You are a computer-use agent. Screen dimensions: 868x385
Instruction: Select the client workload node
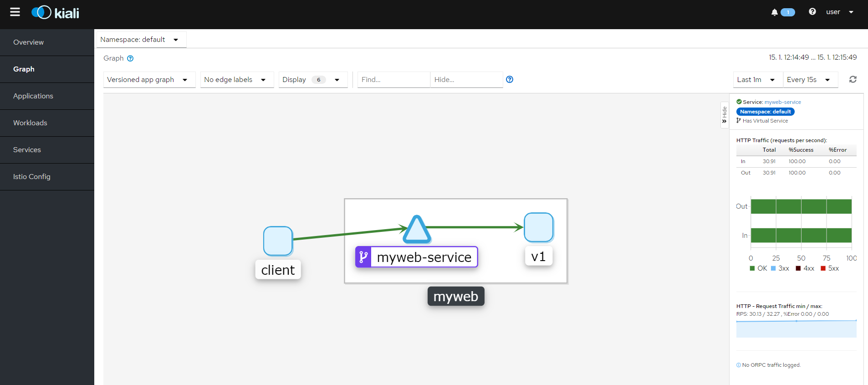pos(278,241)
